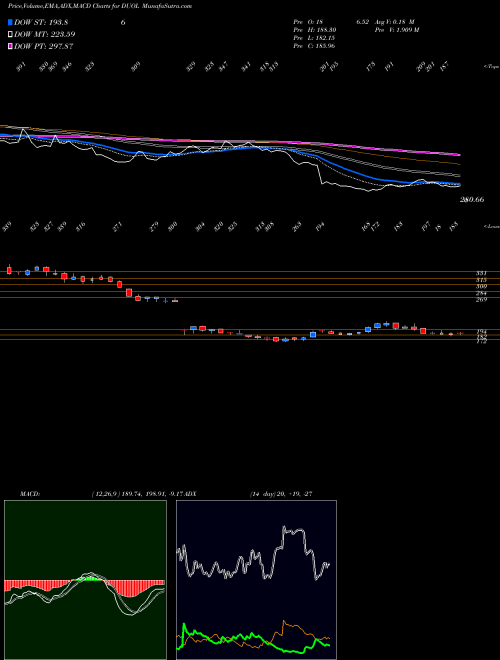
Task: Open the green MACD histogram panel
Action: (x=85, y=580)
